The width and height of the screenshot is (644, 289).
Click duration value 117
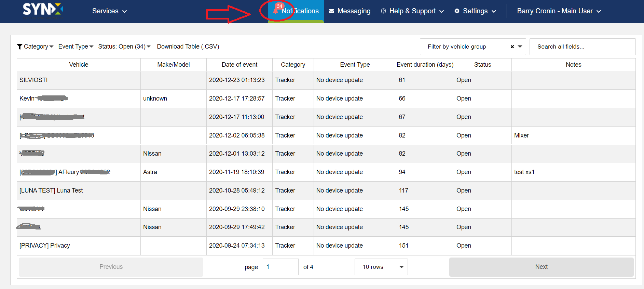[403, 191]
